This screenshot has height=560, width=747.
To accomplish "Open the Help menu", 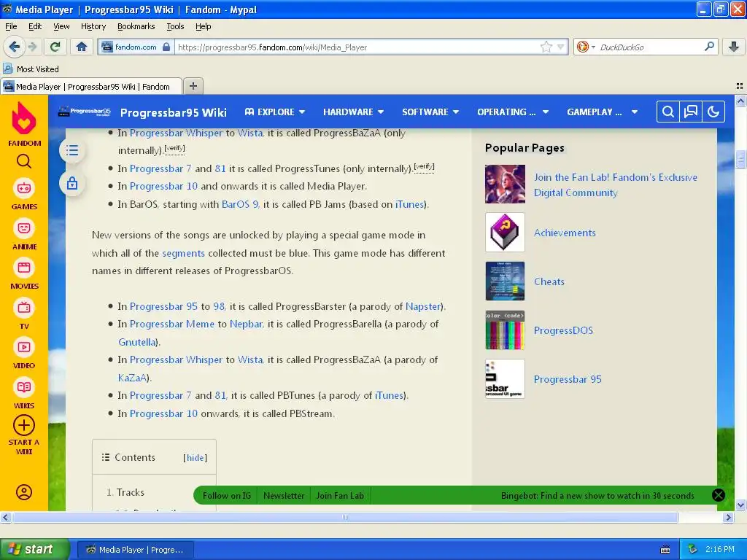I will [203, 27].
